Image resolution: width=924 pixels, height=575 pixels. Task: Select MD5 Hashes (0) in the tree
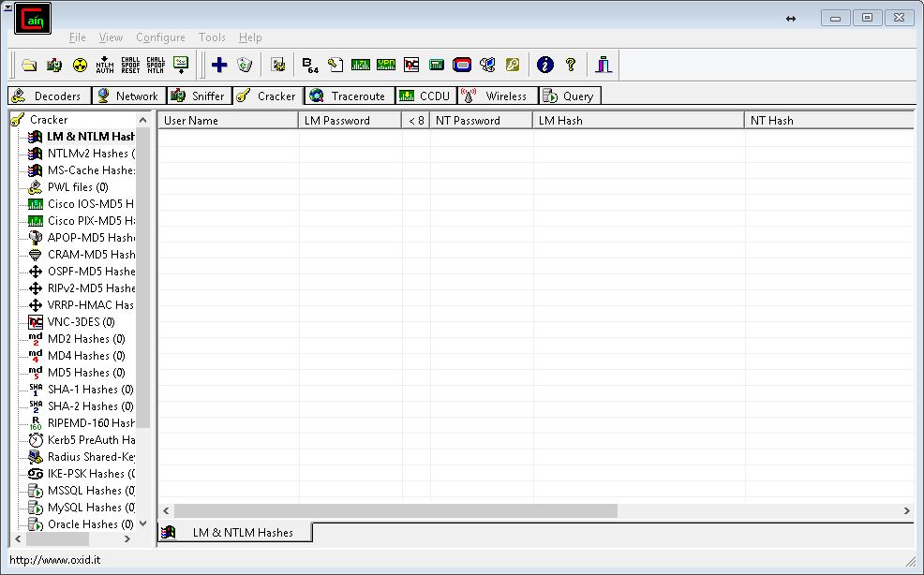tap(86, 373)
